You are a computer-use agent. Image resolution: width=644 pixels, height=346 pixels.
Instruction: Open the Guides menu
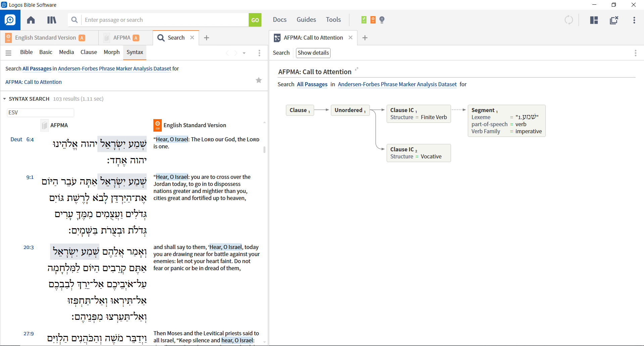click(306, 20)
